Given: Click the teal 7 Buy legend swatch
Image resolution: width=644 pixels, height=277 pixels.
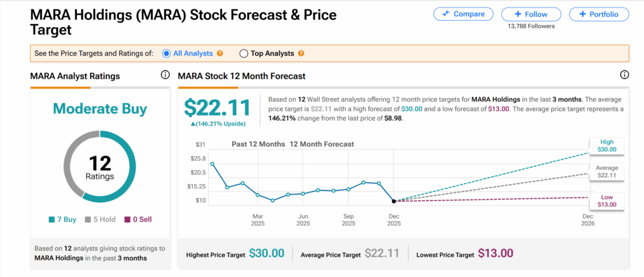Looking at the screenshot, I should point(51,220).
